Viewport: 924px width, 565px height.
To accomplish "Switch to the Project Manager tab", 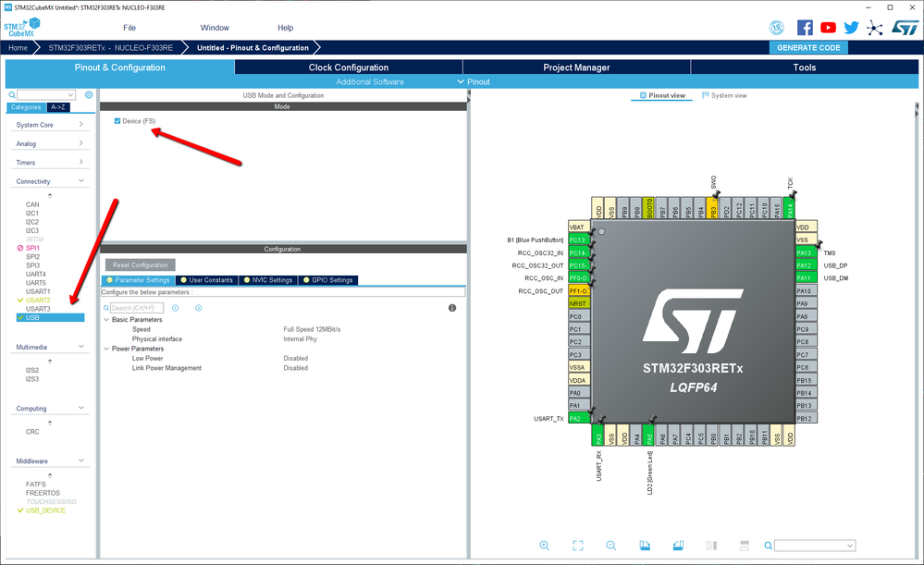I will pos(576,68).
